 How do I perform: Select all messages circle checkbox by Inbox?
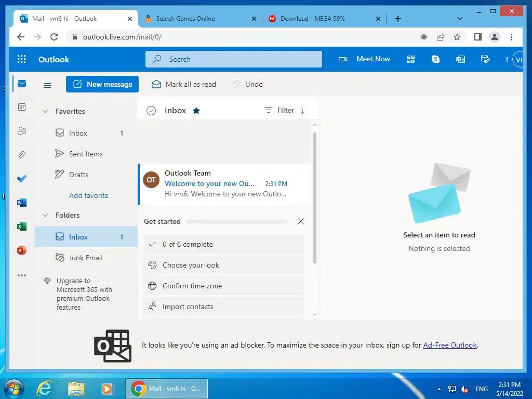[151, 111]
